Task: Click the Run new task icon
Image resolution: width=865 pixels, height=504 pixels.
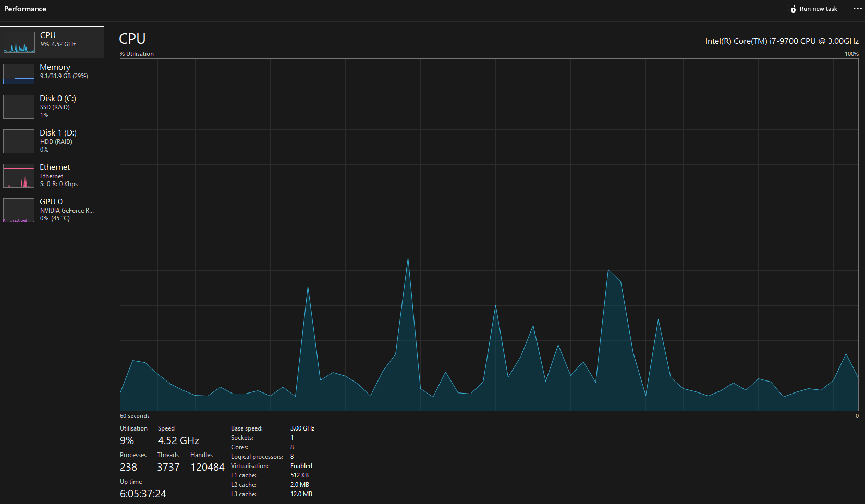Action: 791,9
